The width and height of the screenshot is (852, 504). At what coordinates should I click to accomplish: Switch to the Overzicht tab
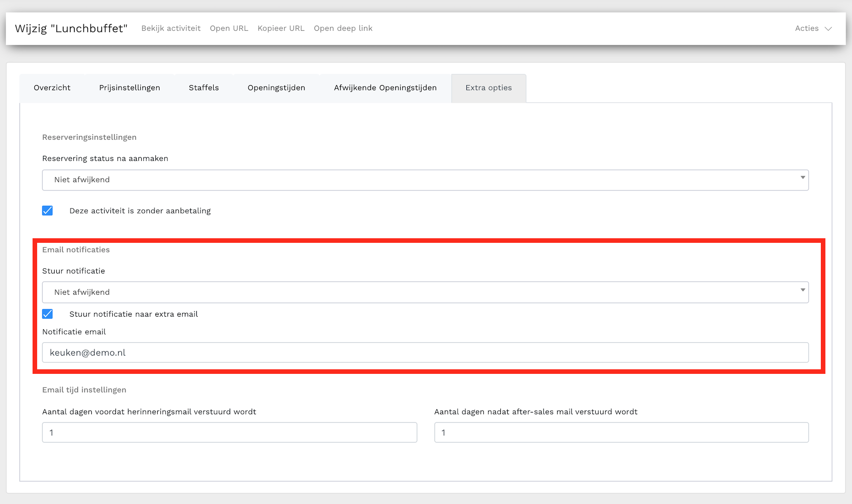pyautogui.click(x=52, y=88)
